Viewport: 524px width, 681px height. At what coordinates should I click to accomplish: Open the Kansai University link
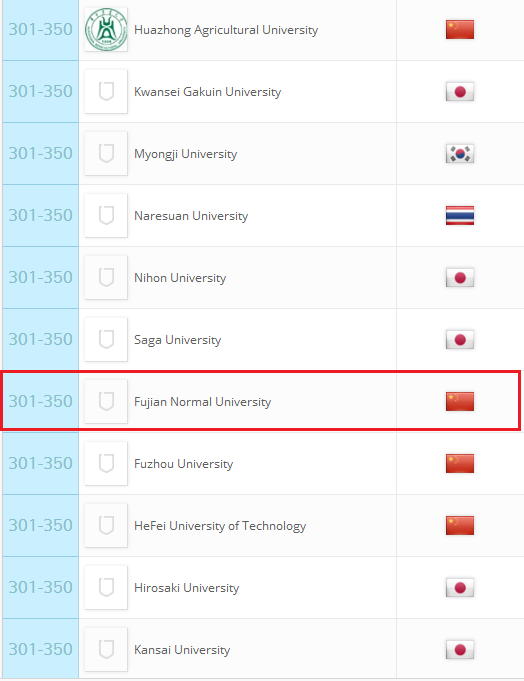point(182,650)
